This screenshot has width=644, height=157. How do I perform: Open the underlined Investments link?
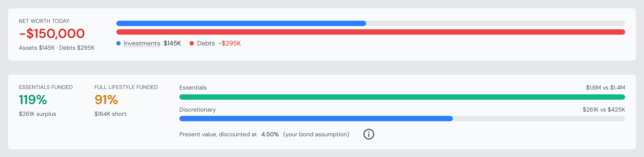tap(142, 43)
